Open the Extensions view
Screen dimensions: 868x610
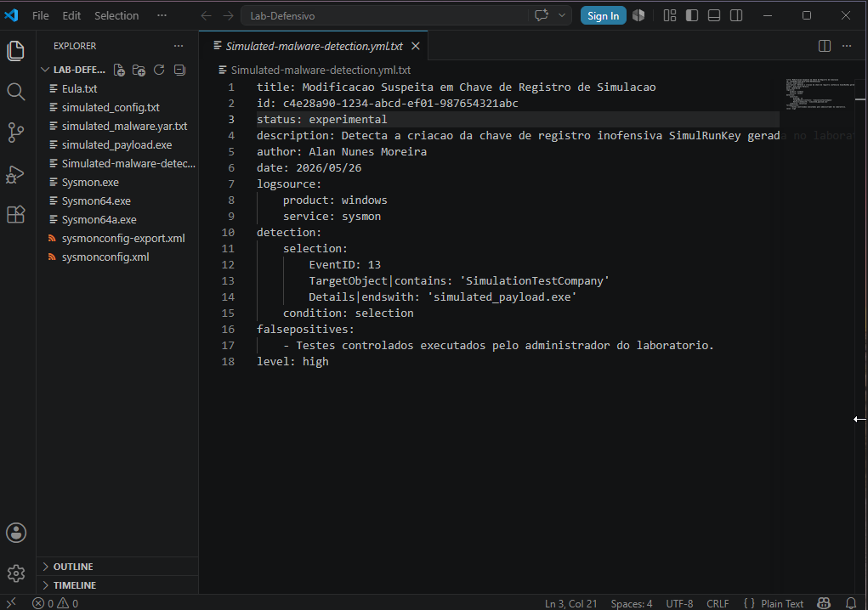[15, 214]
